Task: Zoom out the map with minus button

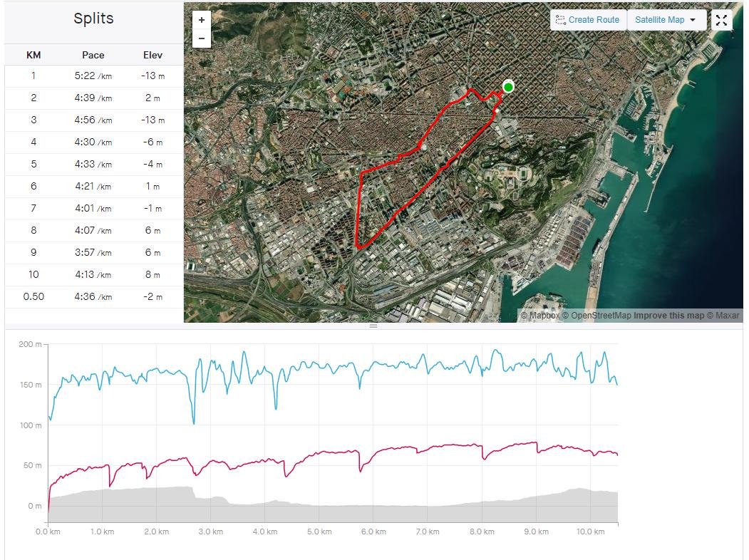Action: click(x=202, y=38)
